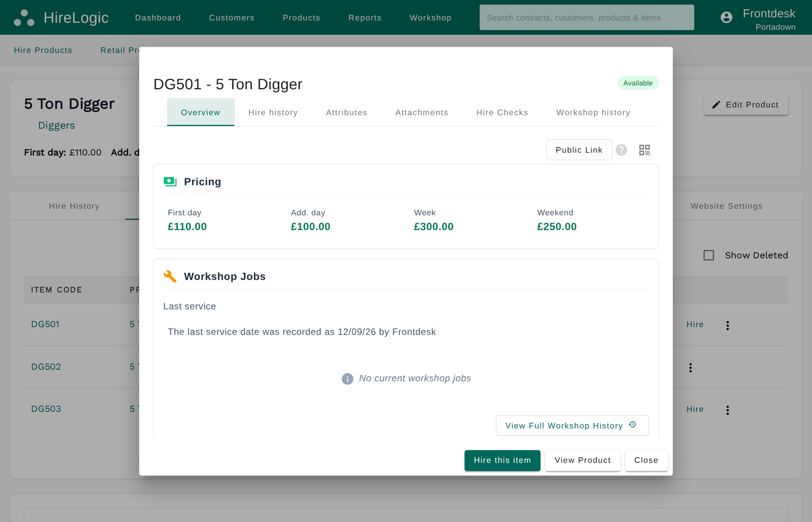Viewport: 812px width, 522px height.
Task: Open item code DG502 link
Action: click(x=46, y=367)
